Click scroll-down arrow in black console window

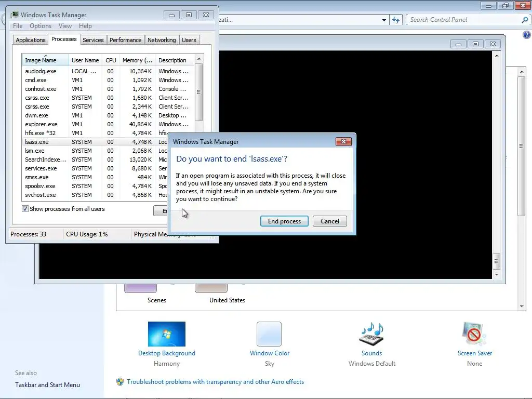pos(497,274)
